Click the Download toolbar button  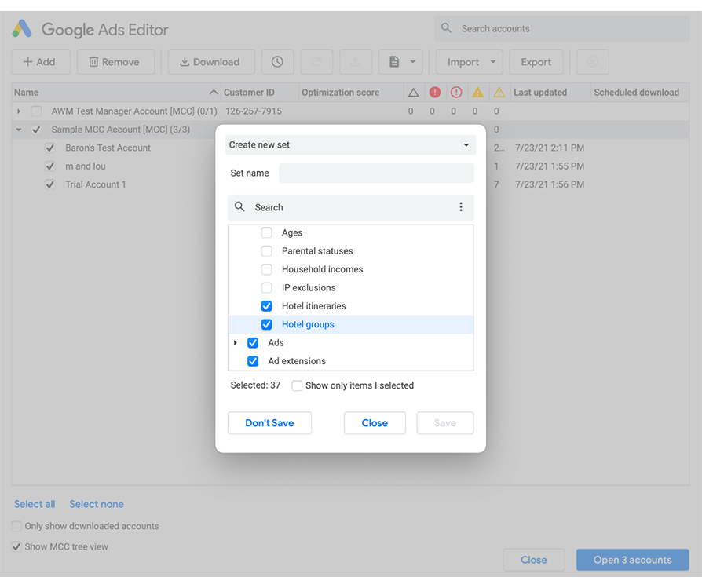pyautogui.click(x=211, y=62)
